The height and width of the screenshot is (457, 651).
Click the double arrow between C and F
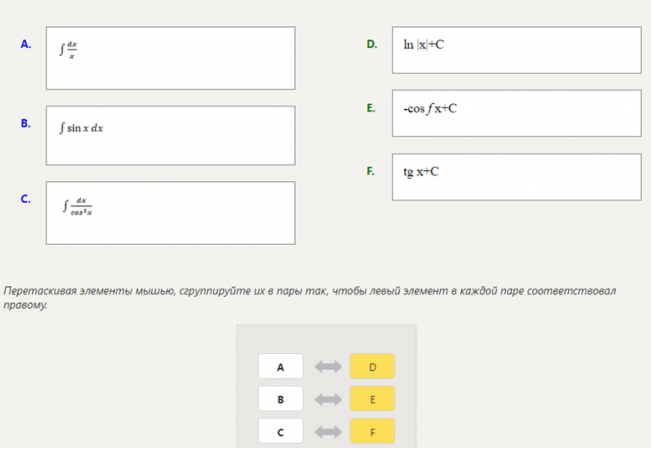(328, 432)
